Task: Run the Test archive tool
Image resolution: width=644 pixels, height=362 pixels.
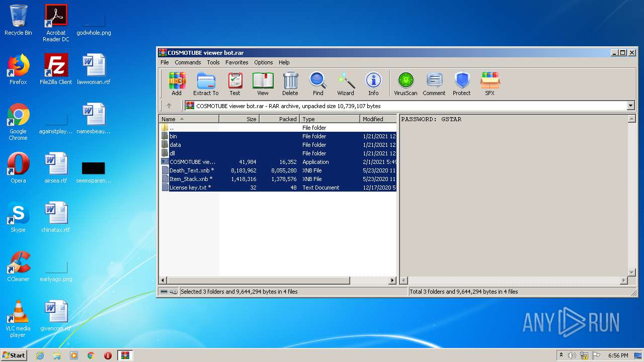Action: coord(235,83)
